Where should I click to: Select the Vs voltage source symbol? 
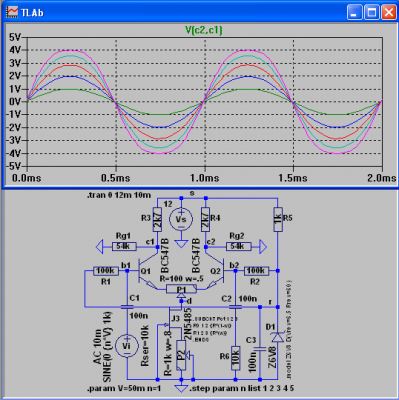[x=181, y=219]
